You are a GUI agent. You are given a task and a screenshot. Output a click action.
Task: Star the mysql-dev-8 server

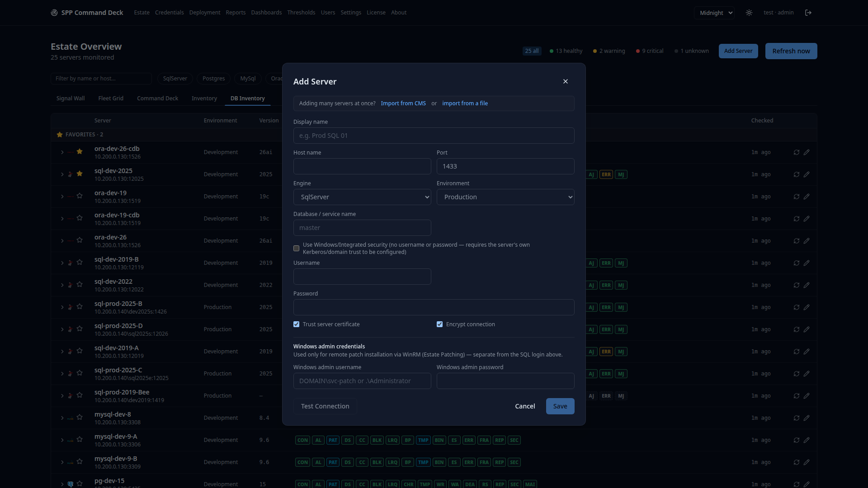pos(80,418)
